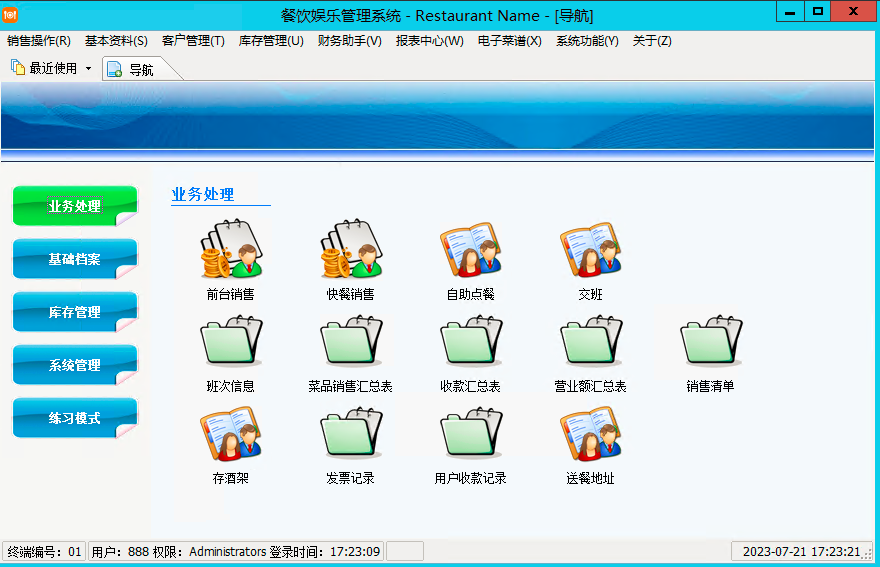
Task: Open the 自助点餐 self-service ordering icon
Action: coord(470,250)
